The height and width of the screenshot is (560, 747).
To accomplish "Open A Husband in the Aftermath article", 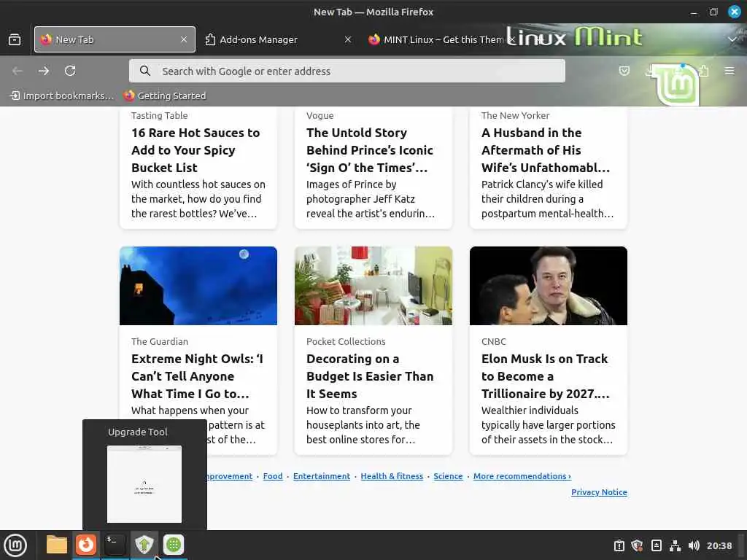I will 546,150.
